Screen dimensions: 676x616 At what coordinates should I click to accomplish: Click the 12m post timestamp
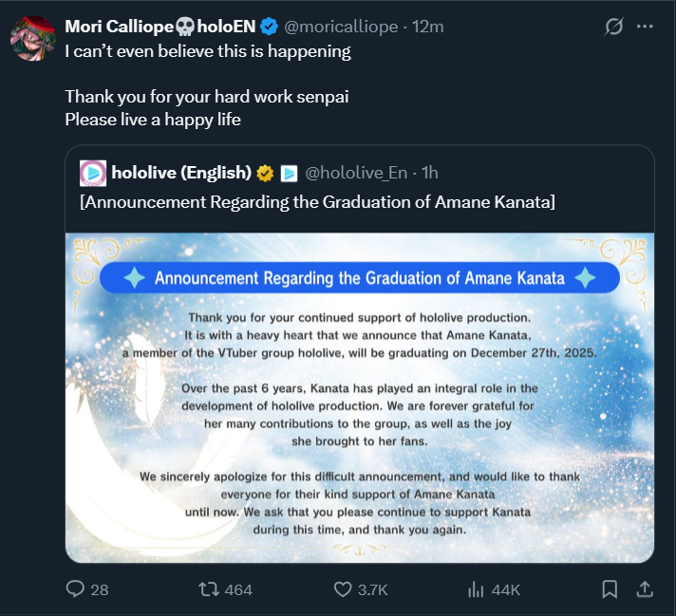click(431, 27)
